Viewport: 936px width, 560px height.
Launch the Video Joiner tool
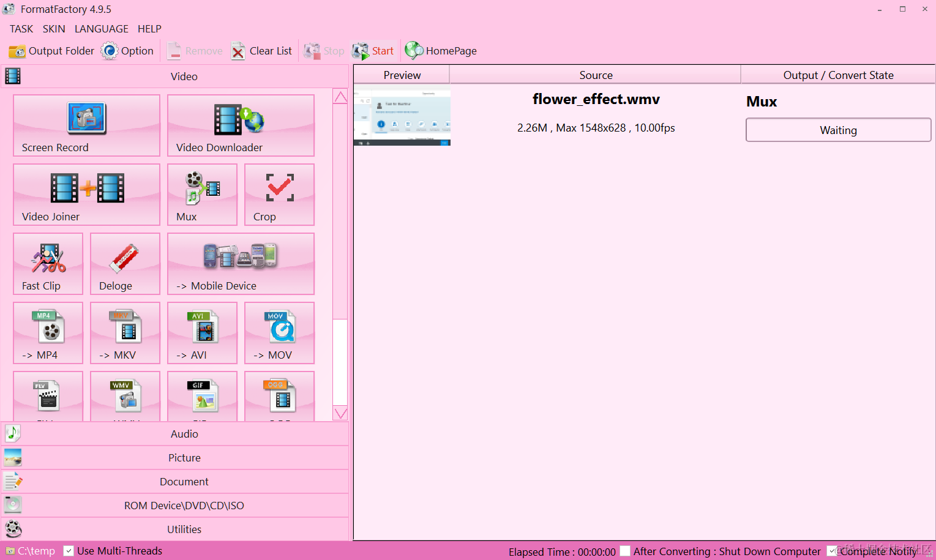tap(86, 195)
